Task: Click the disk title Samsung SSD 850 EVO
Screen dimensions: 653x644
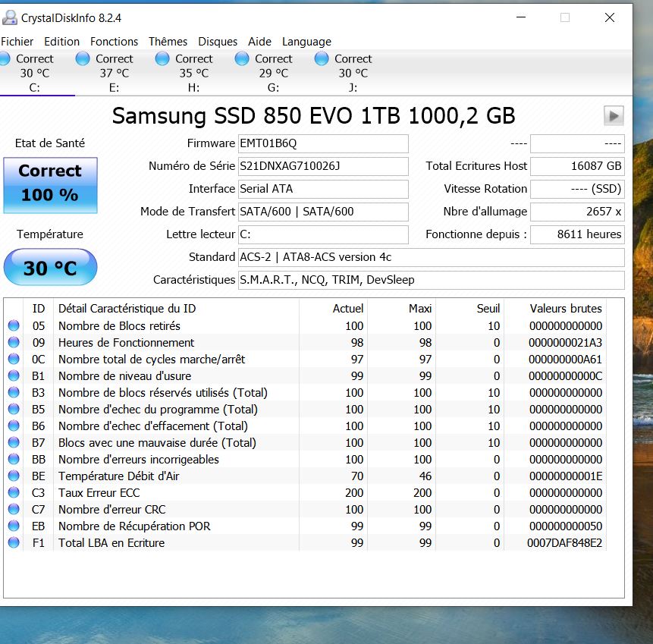Action: tap(313, 116)
